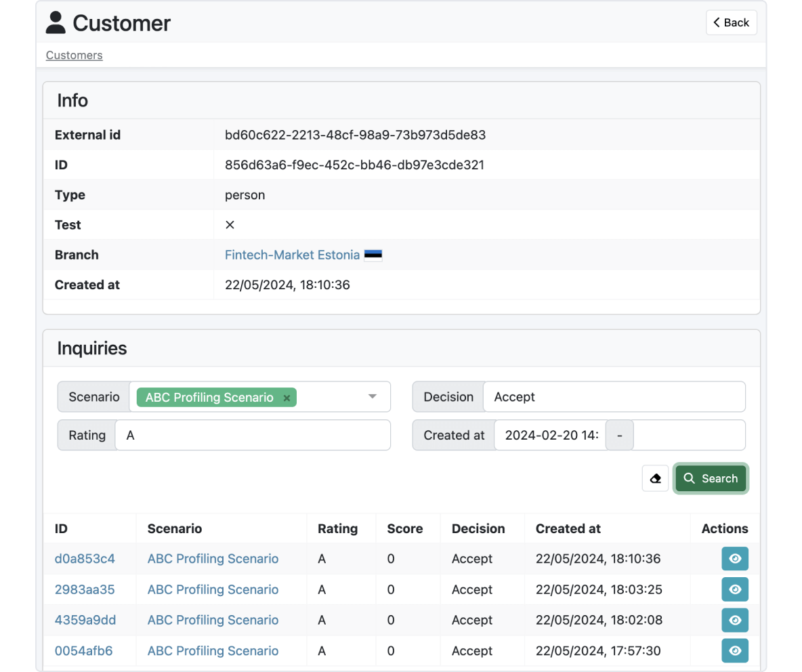Image resolution: width=802 pixels, height=672 pixels.
Task: Open scenario link in 2983aa35 row
Action: [x=213, y=589]
